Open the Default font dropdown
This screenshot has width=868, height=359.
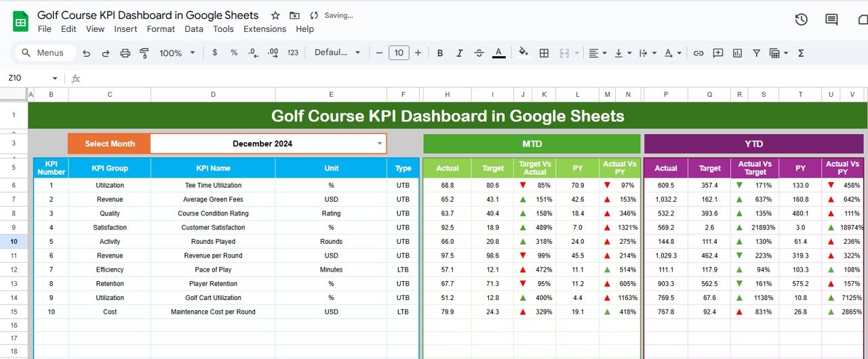[x=336, y=53]
